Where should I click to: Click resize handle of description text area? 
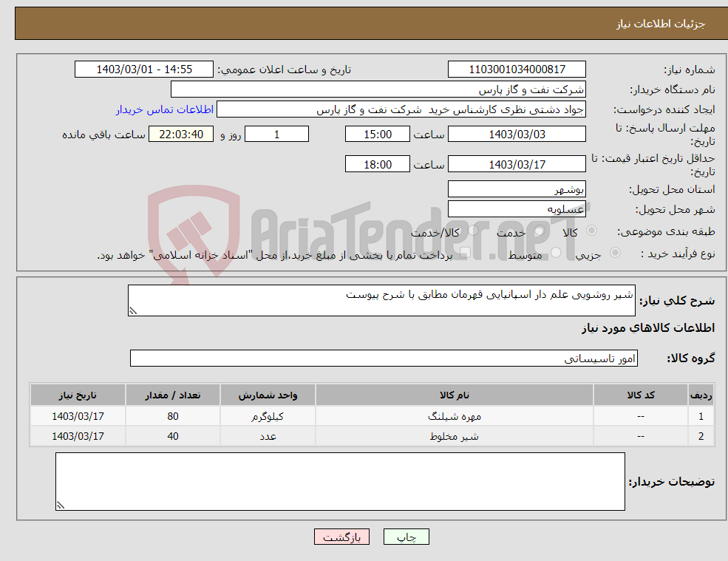(x=133, y=311)
